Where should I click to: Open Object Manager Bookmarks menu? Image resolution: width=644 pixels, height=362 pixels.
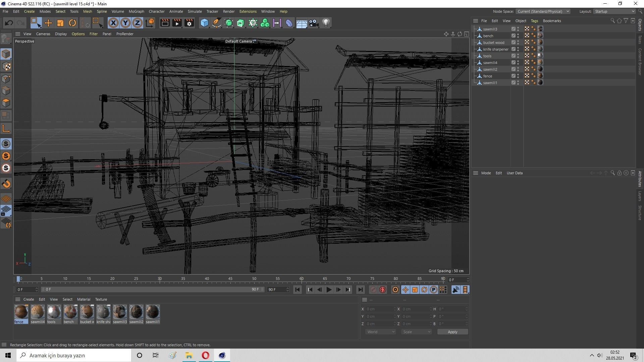[552, 21]
